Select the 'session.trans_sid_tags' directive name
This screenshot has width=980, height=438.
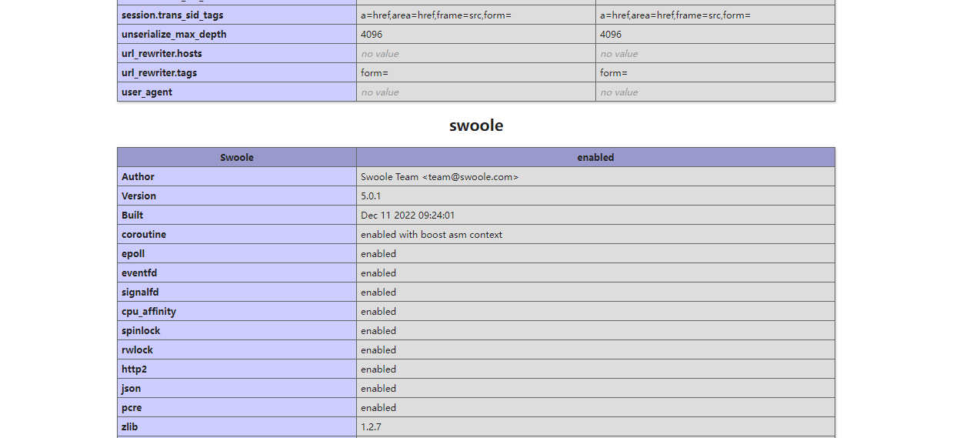(x=172, y=15)
